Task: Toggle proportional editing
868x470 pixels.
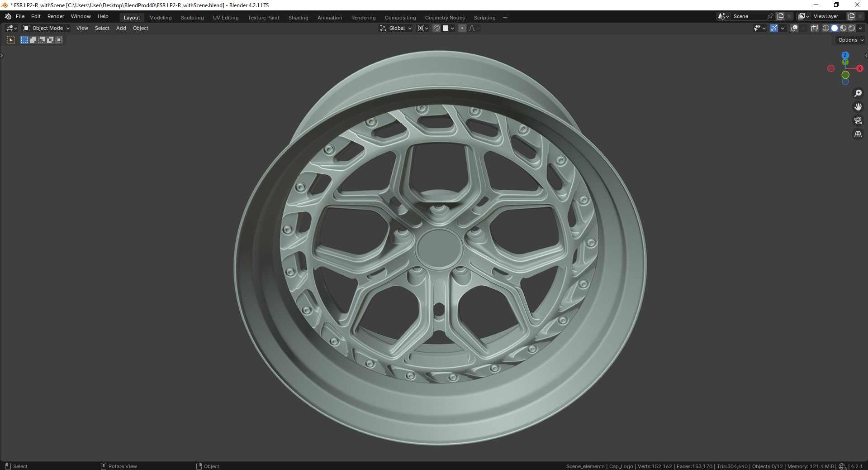Action: click(462, 28)
